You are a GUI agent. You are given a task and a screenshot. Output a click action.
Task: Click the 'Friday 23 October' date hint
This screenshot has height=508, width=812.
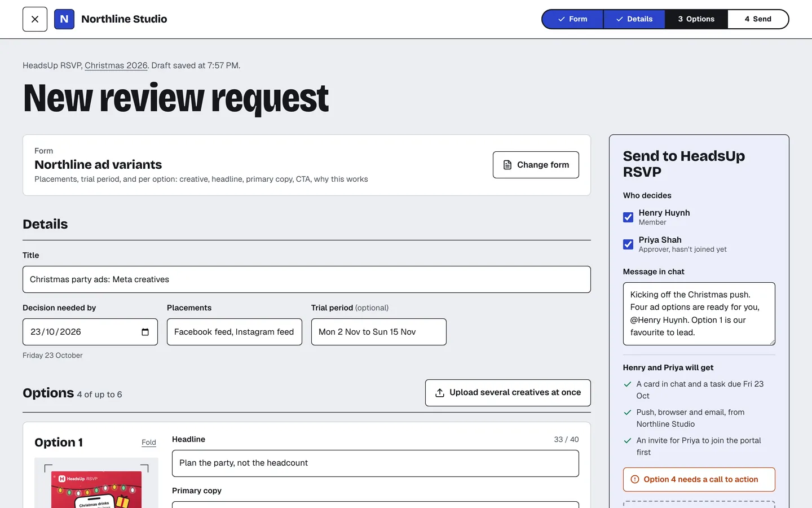pyautogui.click(x=52, y=356)
